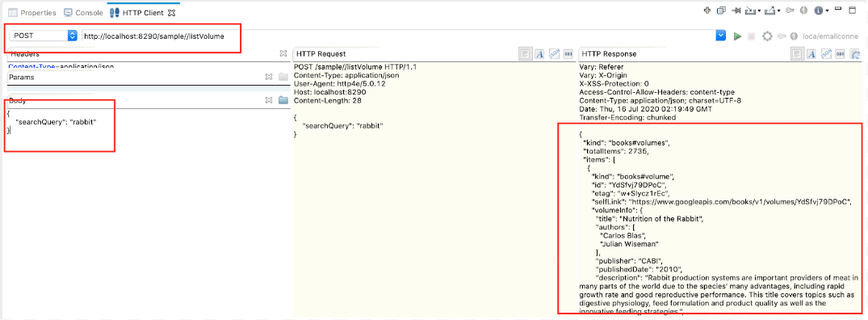This screenshot has width=868, height=320.
Task: Open the HTTP Response hex view (001 icon)
Action: pos(840,54)
